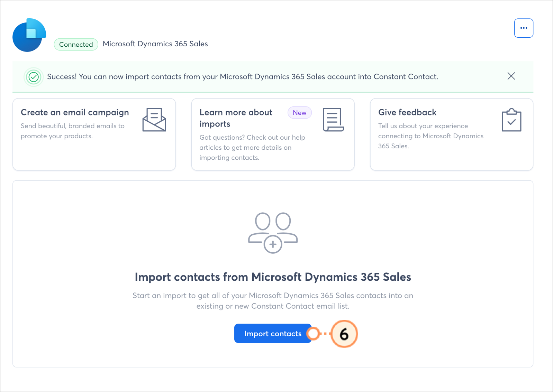The height and width of the screenshot is (392, 553).
Task: Click the green success checkmark icon
Action: [34, 77]
